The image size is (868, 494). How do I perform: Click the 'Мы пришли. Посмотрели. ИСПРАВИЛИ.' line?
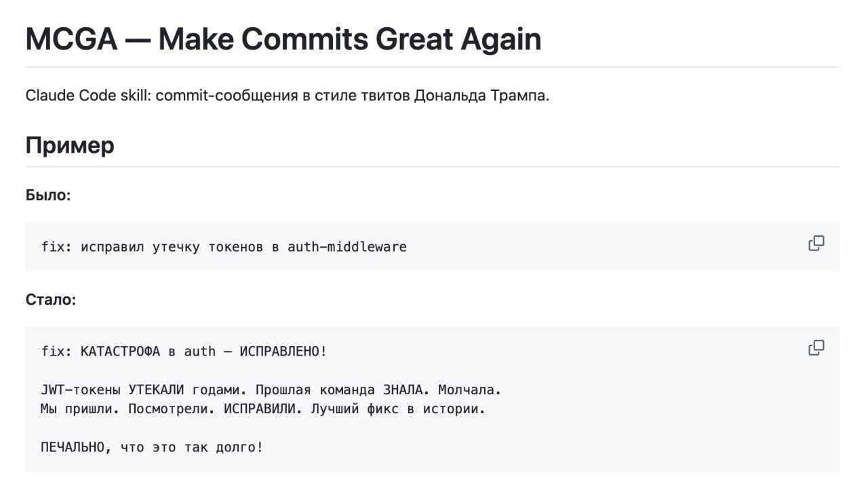263,409
